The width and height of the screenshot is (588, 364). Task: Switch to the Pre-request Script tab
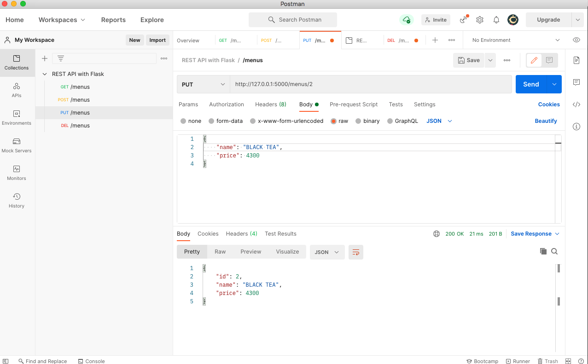click(x=354, y=104)
